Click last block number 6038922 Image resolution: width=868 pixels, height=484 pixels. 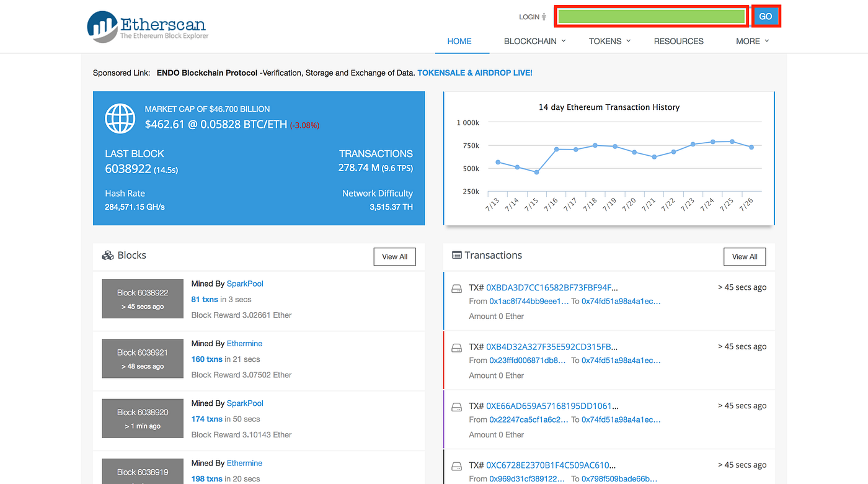(128, 169)
